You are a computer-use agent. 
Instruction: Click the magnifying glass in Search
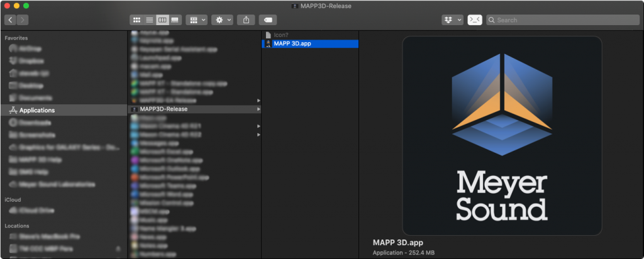pos(491,19)
